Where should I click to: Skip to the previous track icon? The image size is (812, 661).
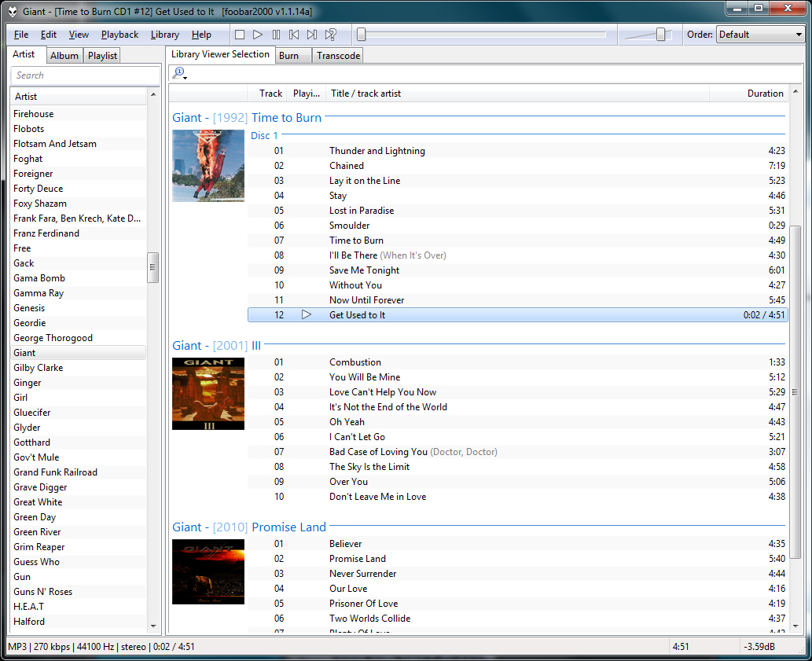coord(294,34)
